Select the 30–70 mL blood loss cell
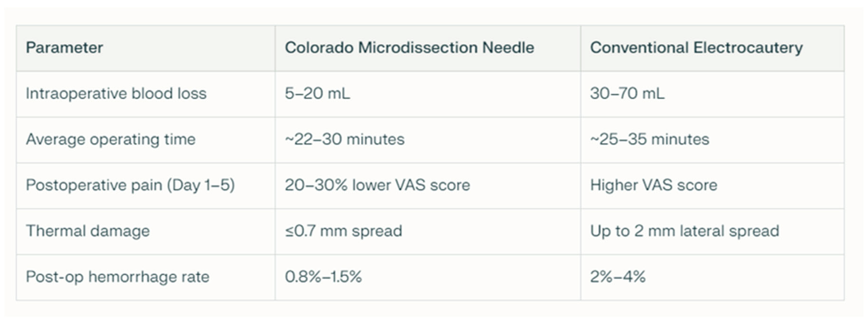Image resolution: width=868 pixels, height=328 pixels. point(627,94)
